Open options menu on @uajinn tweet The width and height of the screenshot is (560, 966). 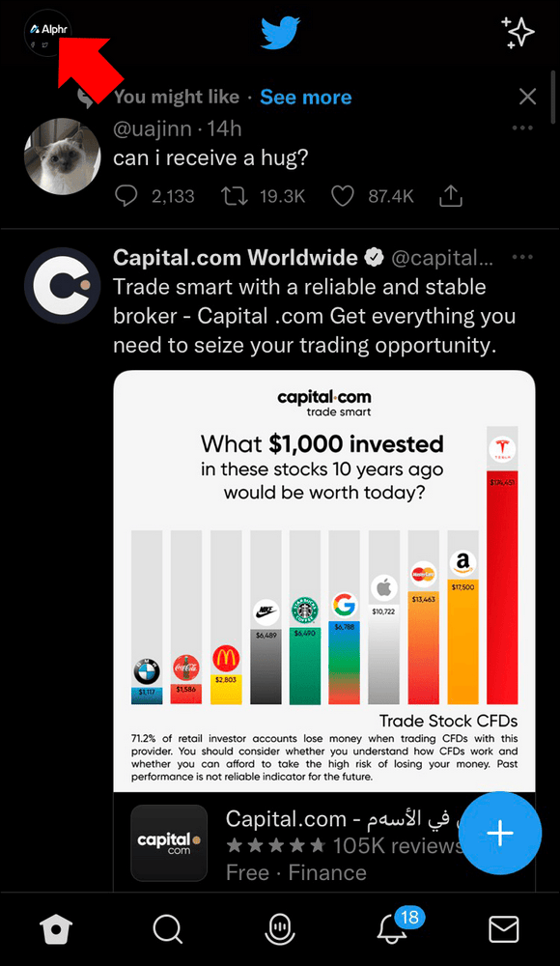click(522, 127)
